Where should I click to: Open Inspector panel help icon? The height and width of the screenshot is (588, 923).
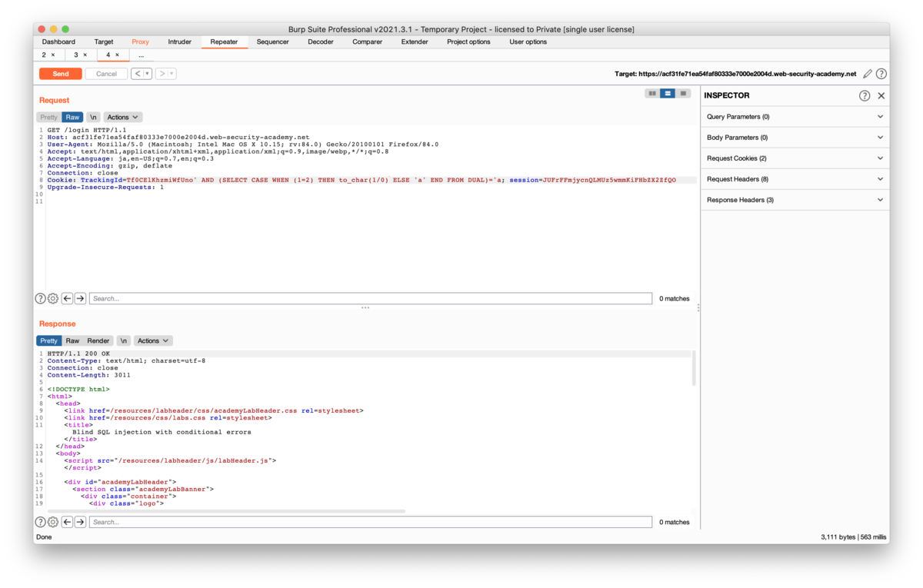point(865,95)
